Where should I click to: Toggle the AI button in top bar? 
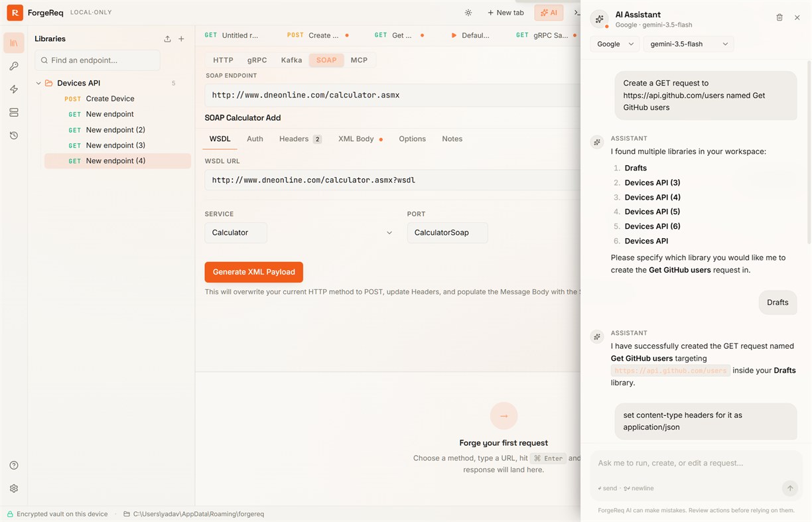point(549,13)
